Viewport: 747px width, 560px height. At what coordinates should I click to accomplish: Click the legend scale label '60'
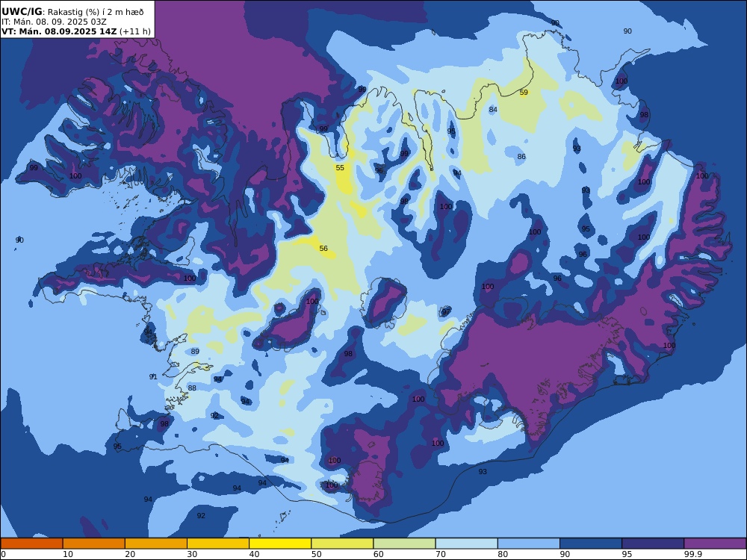point(378,554)
